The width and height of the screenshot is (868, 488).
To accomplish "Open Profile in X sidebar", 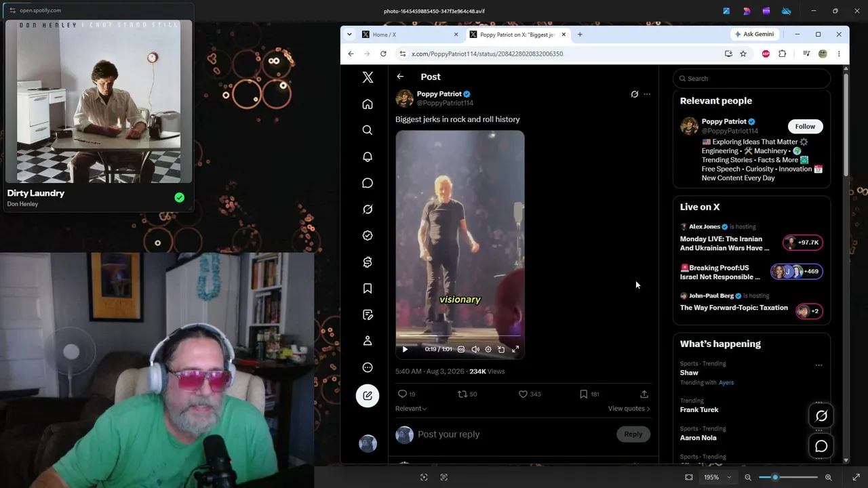I will [x=368, y=341].
